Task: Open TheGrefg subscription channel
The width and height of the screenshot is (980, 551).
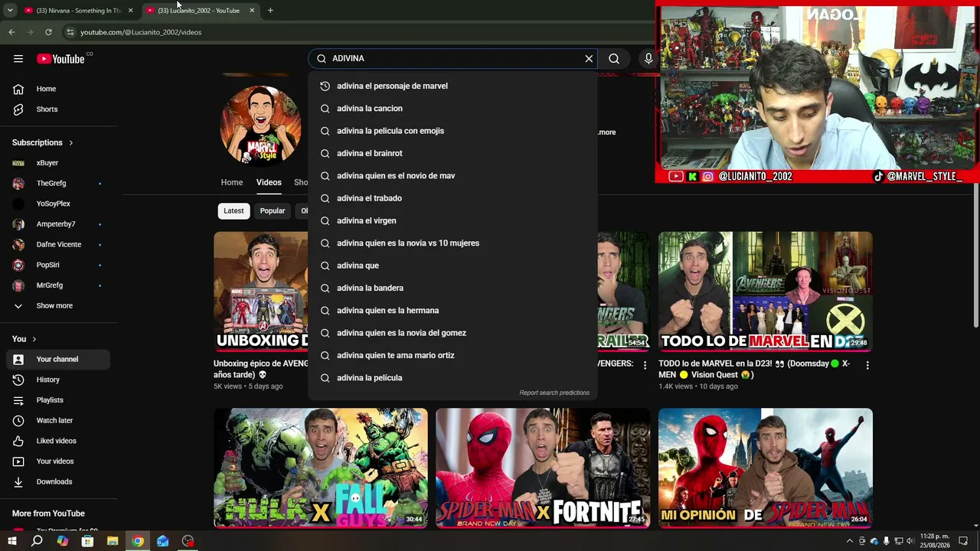Action: [58, 184]
